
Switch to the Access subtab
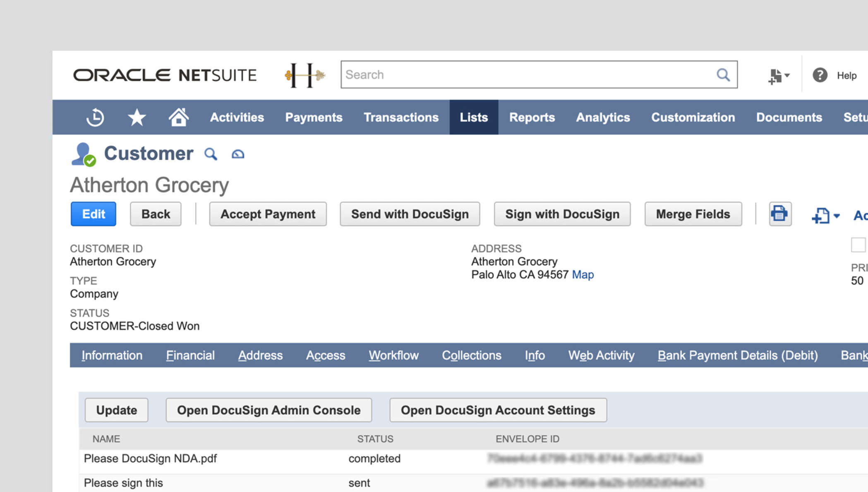[326, 355]
